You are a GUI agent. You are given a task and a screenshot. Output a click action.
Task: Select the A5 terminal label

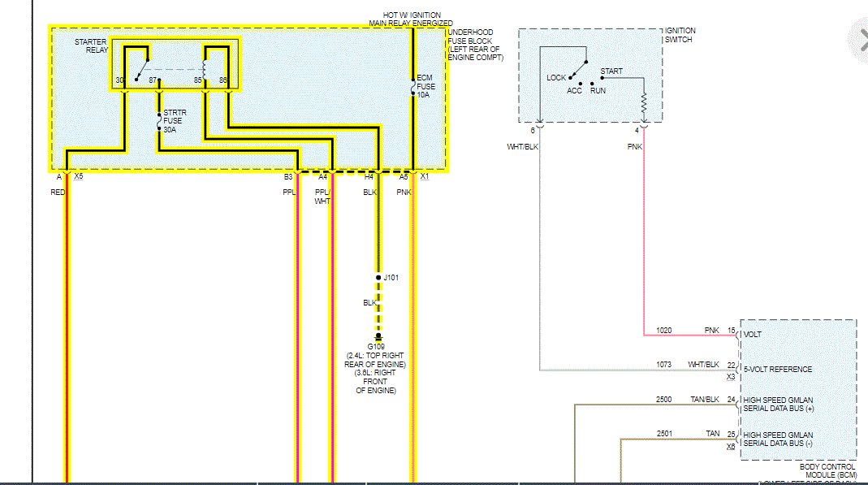tap(404, 176)
